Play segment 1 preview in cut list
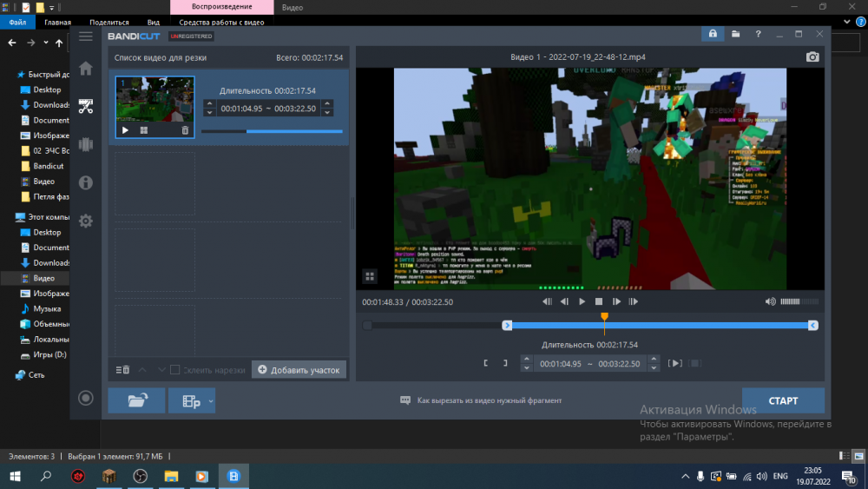The height and width of the screenshot is (489, 868). 125,130
